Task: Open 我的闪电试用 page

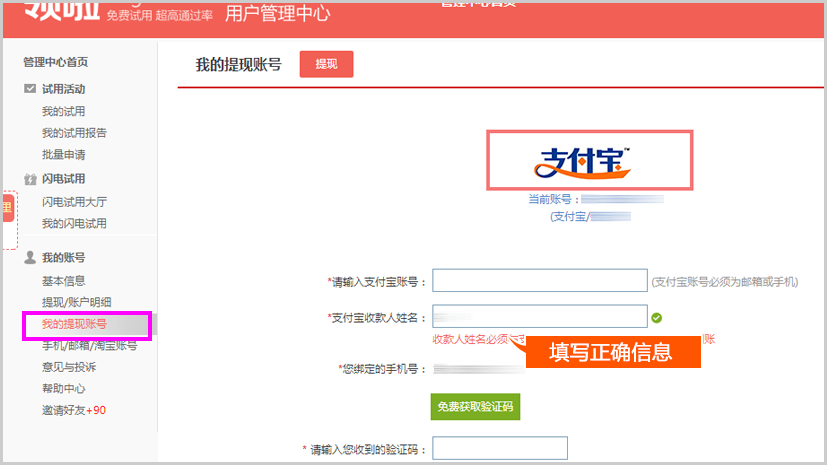Action: coord(74,224)
